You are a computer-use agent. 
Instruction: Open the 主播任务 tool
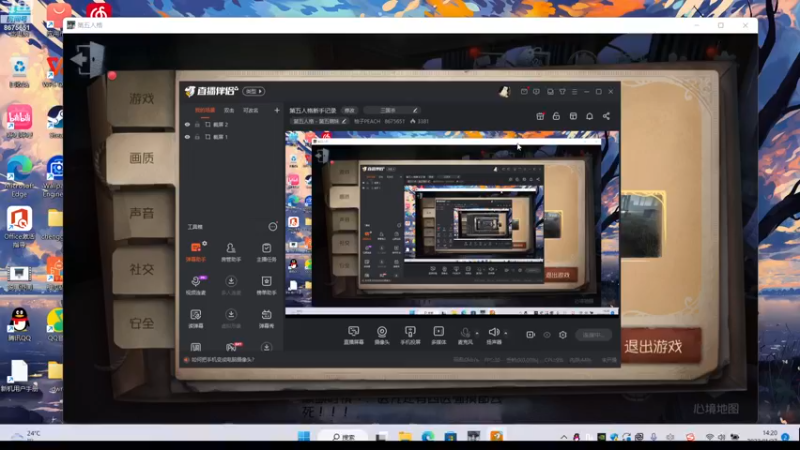pos(266,252)
